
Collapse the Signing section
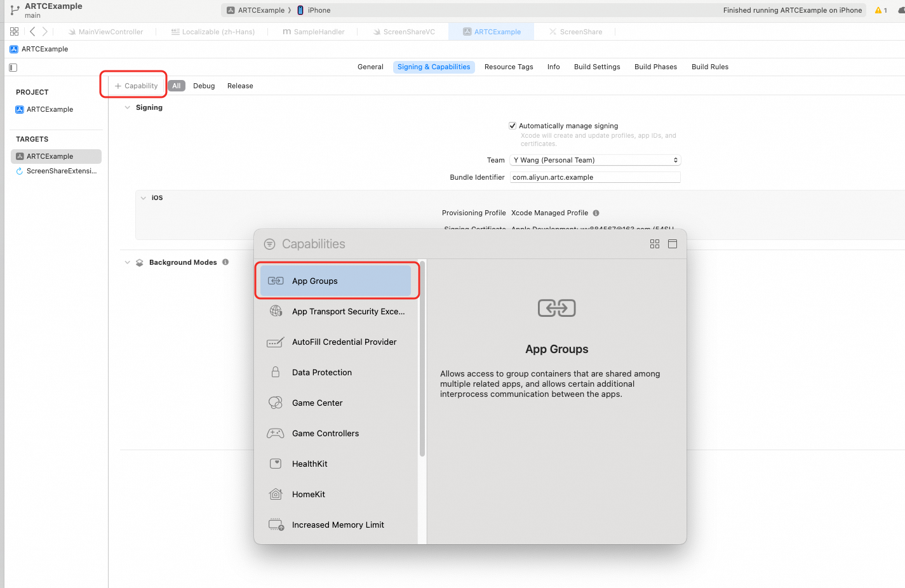click(x=128, y=107)
